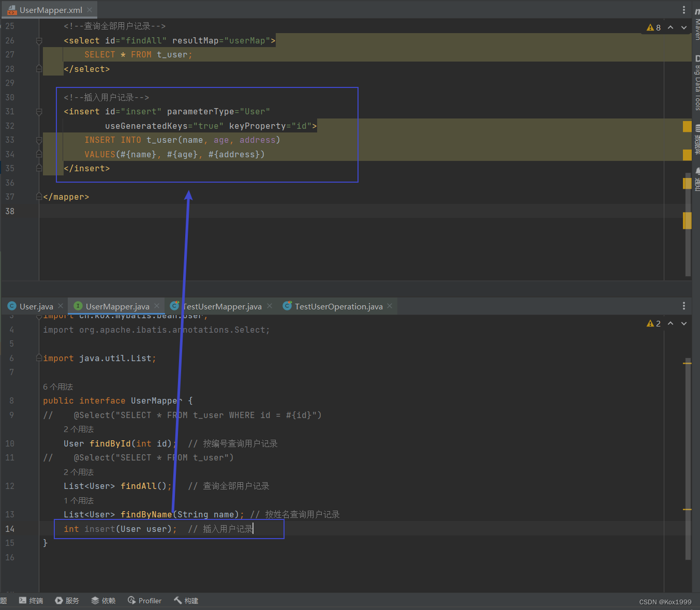
Task: Click the warning stripe marker beside line 32
Action: [687, 126]
